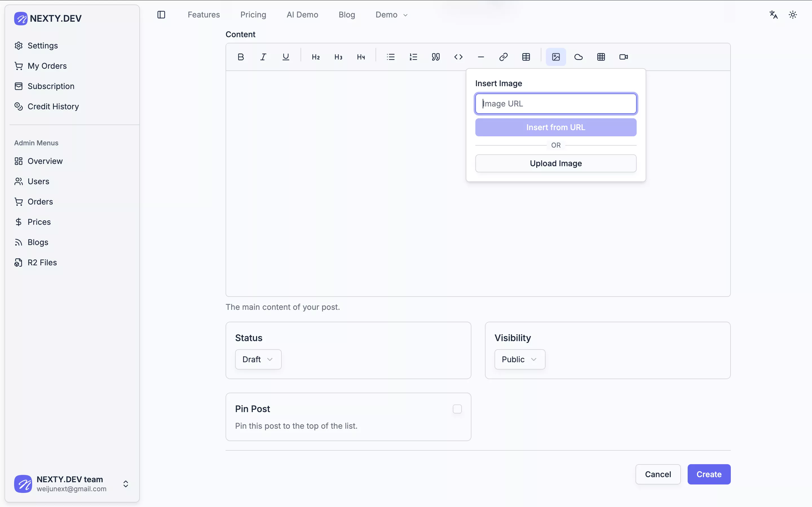Toggle bold formatting in editor toolbar

(x=240, y=57)
